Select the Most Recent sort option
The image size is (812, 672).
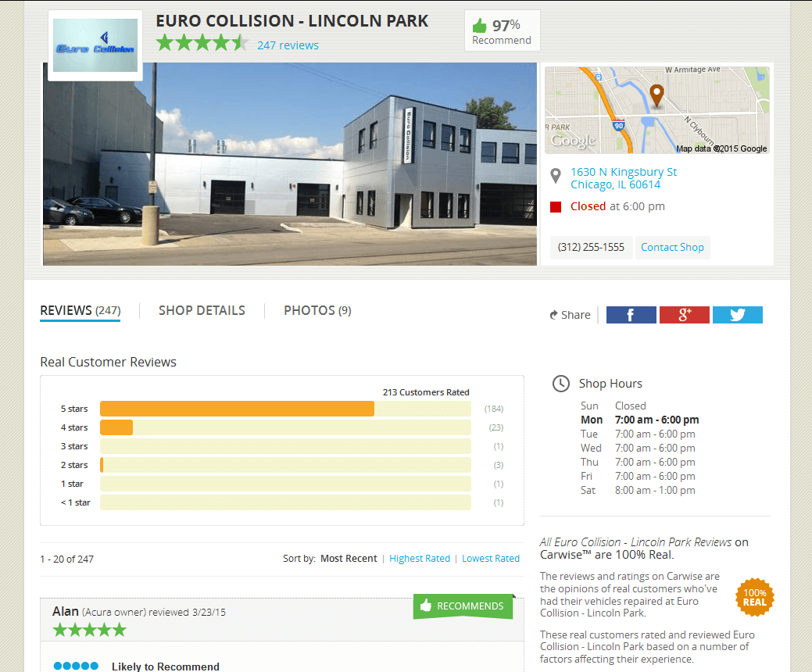click(349, 559)
